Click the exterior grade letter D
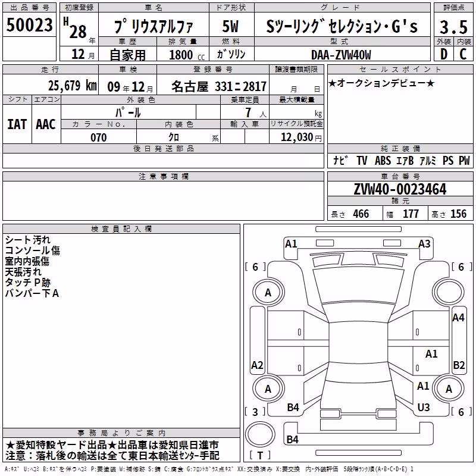This screenshot has width=476, height=476. click(443, 54)
